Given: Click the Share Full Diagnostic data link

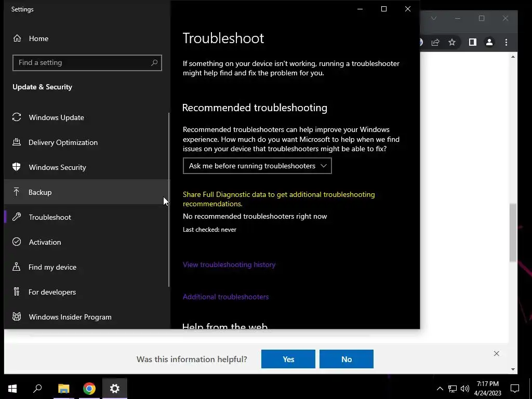Looking at the screenshot, I should tap(279, 199).
